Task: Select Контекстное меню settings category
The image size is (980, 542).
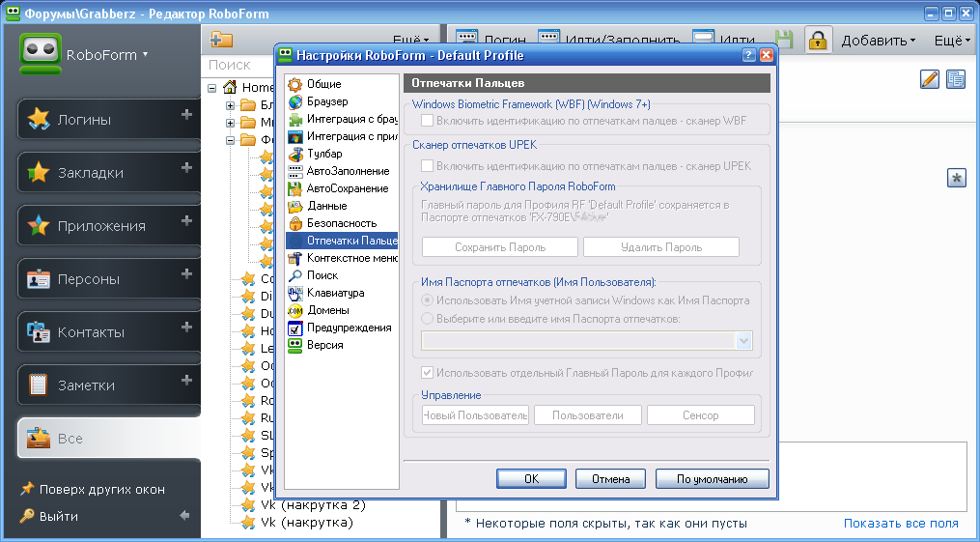Action: [342, 258]
